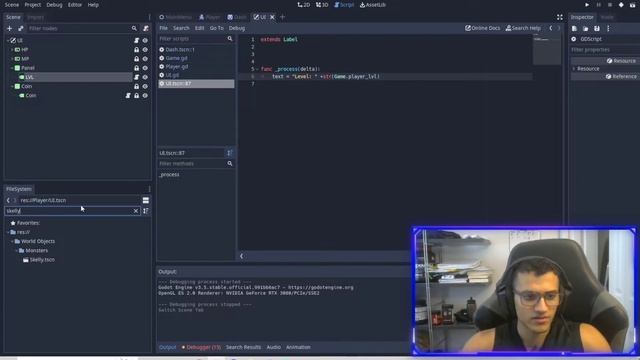Screen dimensions: 640x360
Task: Open the Editor menu
Action: 75,5
